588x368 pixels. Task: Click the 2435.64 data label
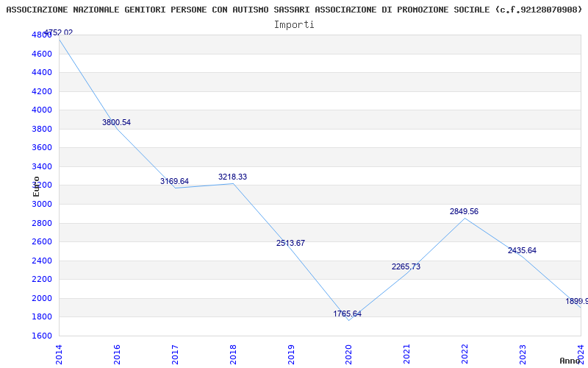[522, 250]
